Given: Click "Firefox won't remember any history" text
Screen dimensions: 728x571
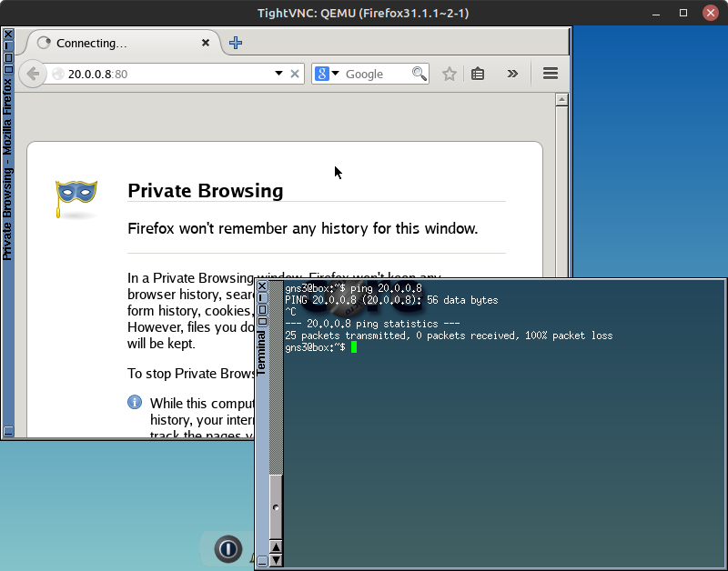Looking at the screenshot, I should pos(302,229).
